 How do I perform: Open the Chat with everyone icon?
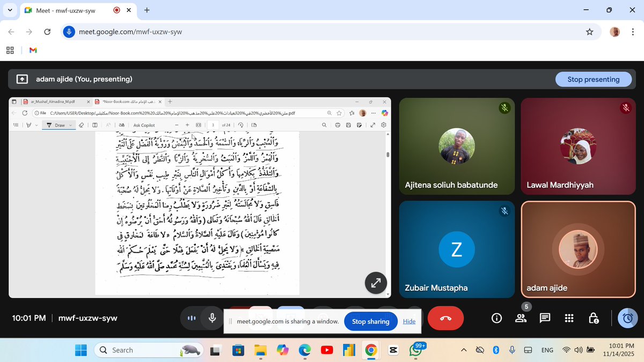click(x=545, y=318)
